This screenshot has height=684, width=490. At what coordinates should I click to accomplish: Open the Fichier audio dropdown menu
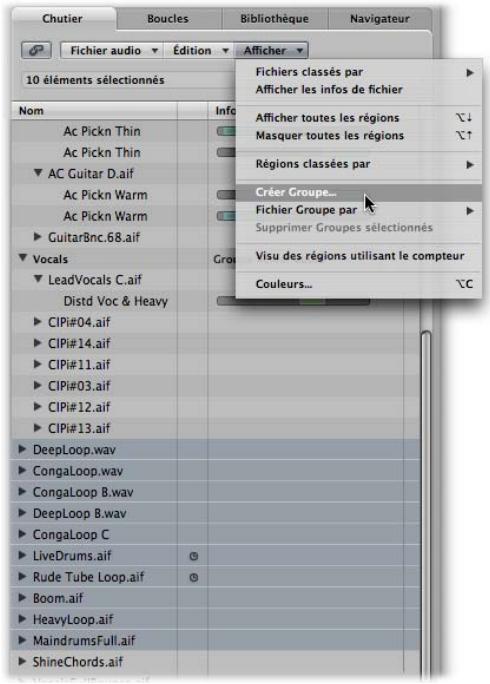coord(111,50)
